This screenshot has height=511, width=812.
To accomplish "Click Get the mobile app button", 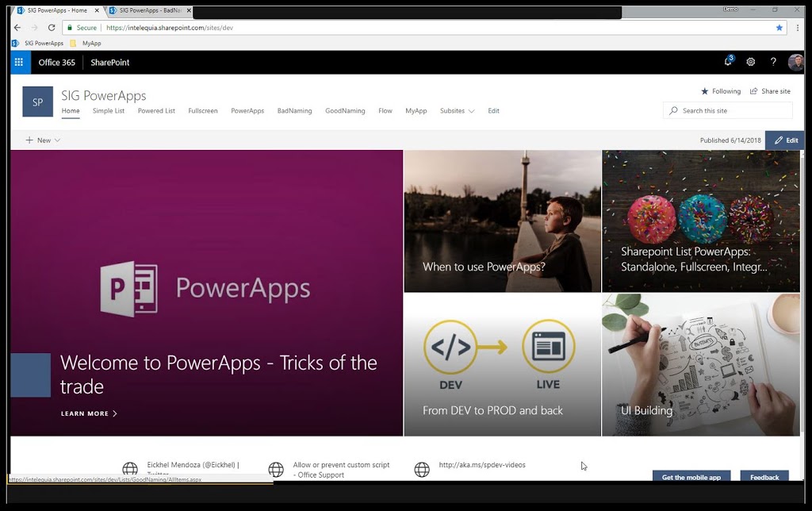I will click(x=691, y=477).
